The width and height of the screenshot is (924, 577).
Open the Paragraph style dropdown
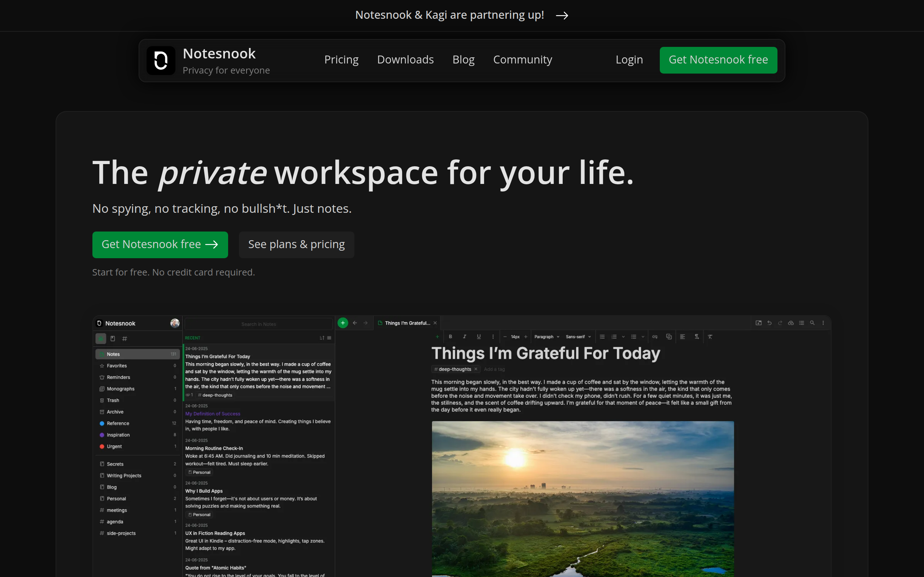(x=546, y=336)
